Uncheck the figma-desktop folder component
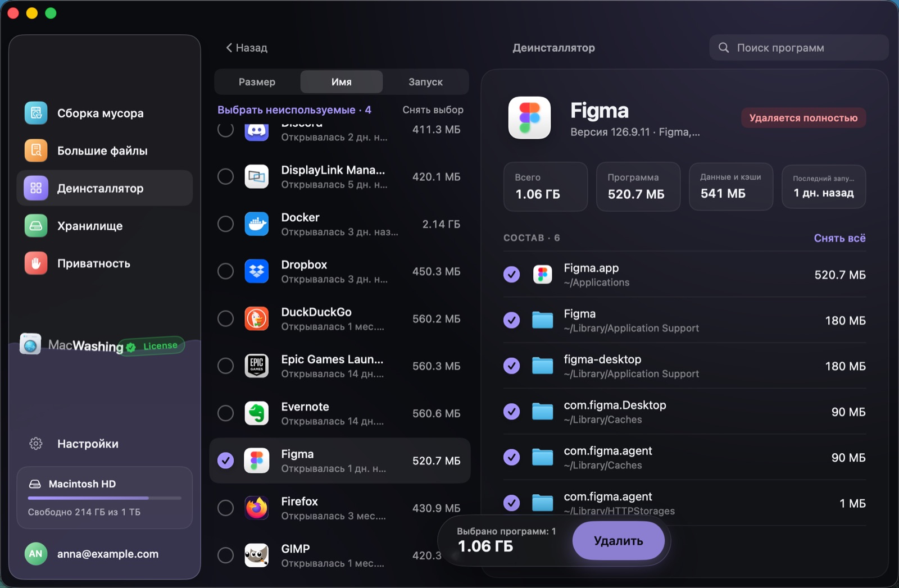Viewport: 899px width, 588px height. click(511, 366)
